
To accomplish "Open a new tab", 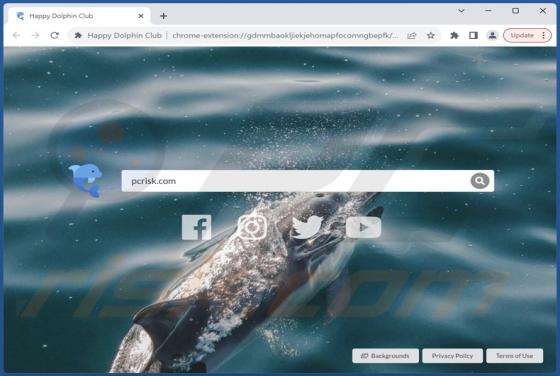I will point(164,16).
